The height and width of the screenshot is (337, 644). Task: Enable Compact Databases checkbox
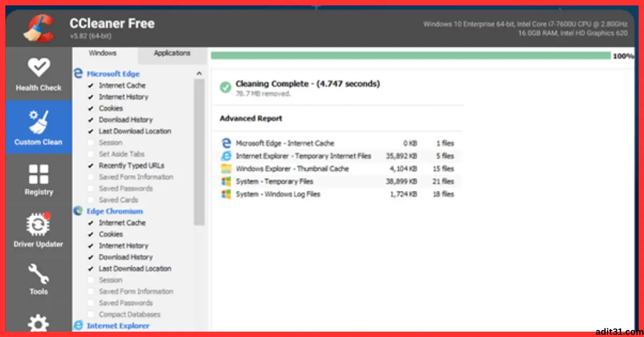[90, 314]
